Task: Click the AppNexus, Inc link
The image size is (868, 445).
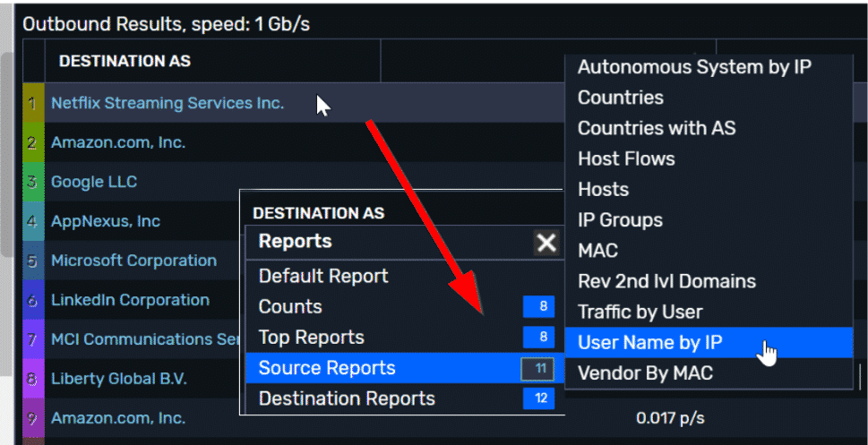Action: tap(106, 221)
